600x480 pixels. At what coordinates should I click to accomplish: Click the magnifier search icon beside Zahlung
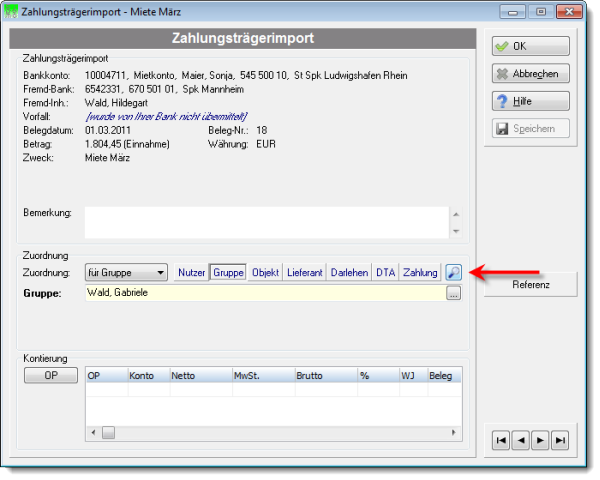tap(453, 273)
